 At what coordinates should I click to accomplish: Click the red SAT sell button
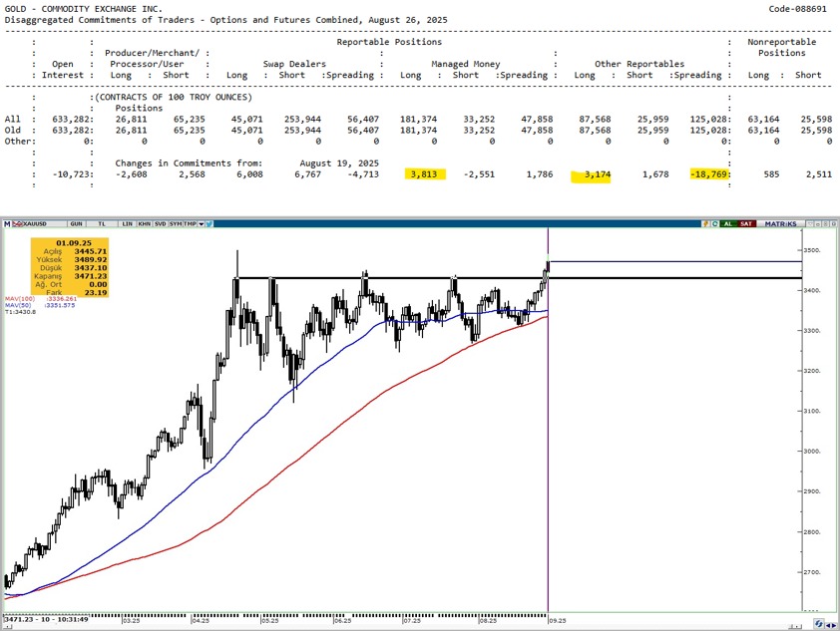coord(747,223)
